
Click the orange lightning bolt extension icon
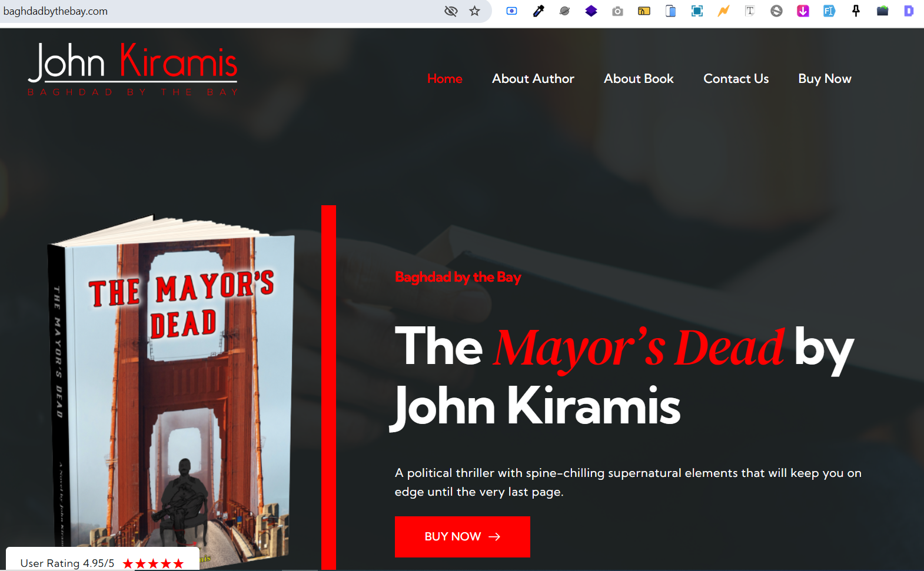pyautogui.click(x=723, y=11)
